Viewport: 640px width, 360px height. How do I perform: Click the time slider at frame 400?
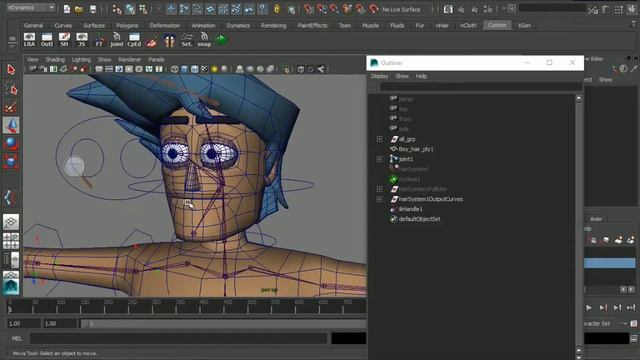[200, 306]
